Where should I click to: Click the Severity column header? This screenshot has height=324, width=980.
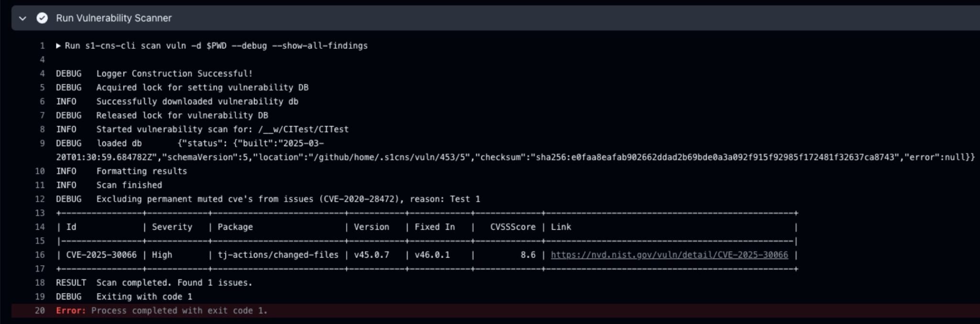point(172,227)
